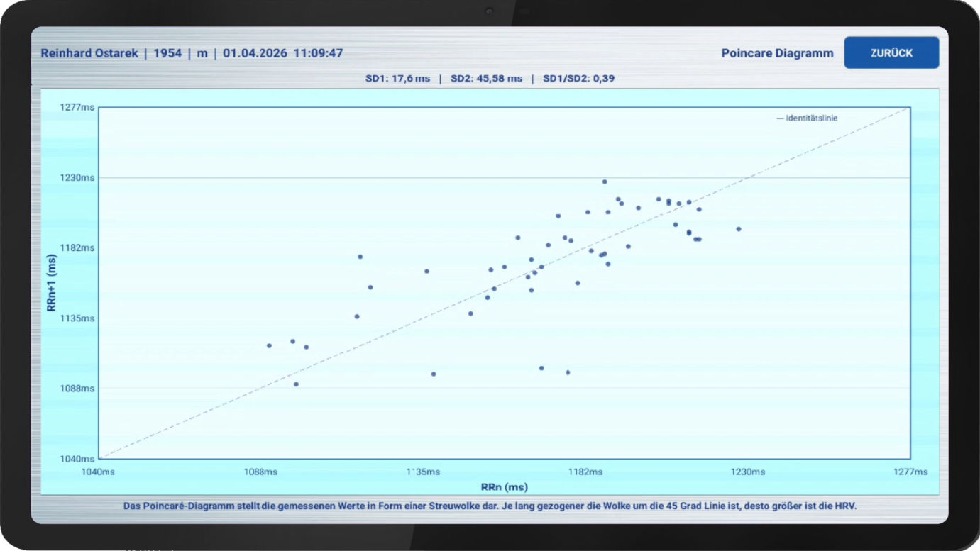Click the Poincaré description text below the chart

[x=490, y=506]
